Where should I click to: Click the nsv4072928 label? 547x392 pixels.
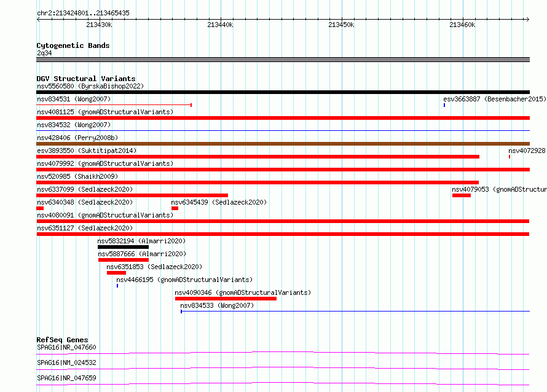tap(527, 151)
